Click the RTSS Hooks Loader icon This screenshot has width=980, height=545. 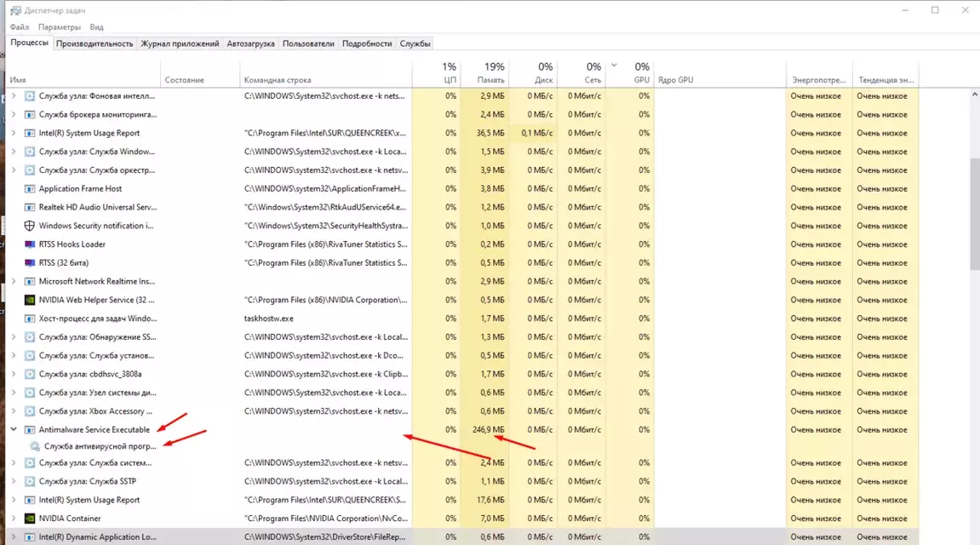(x=30, y=244)
